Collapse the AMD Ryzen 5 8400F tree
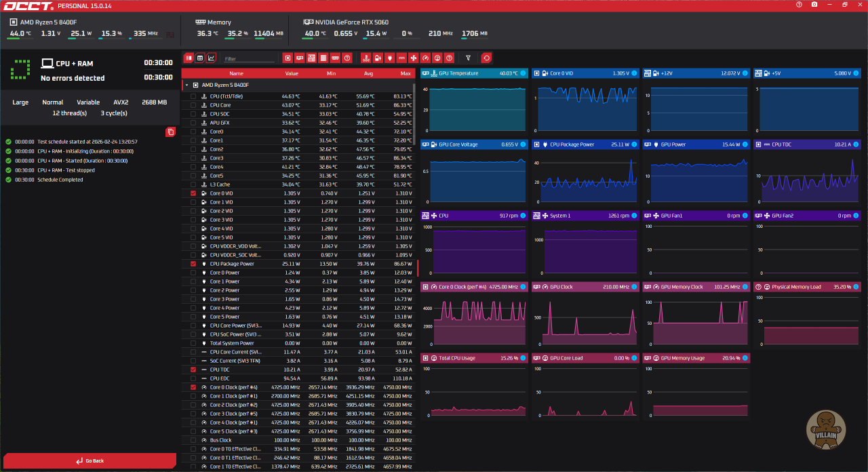This screenshot has height=472, width=868. tap(186, 85)
